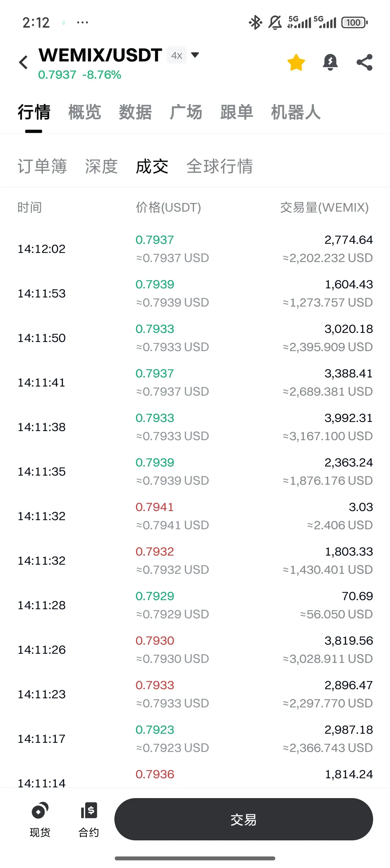Open the 广场 tab
390x868 pixels.
[186, 112]
